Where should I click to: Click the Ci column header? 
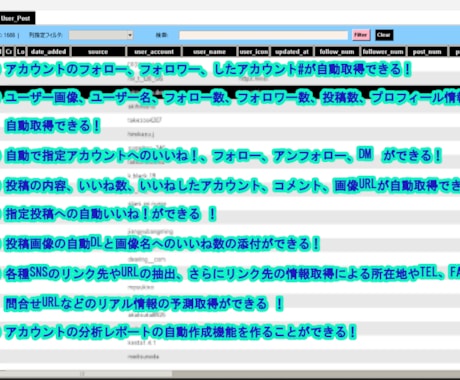(9, 52)
